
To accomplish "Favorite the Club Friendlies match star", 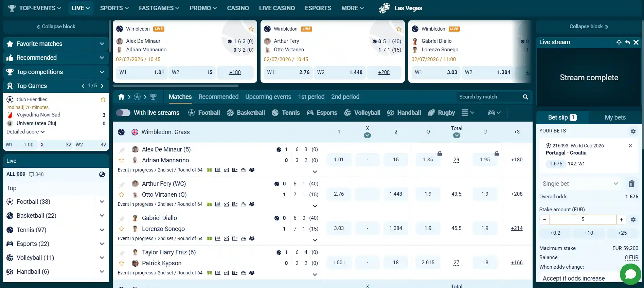I will [103, 100].
